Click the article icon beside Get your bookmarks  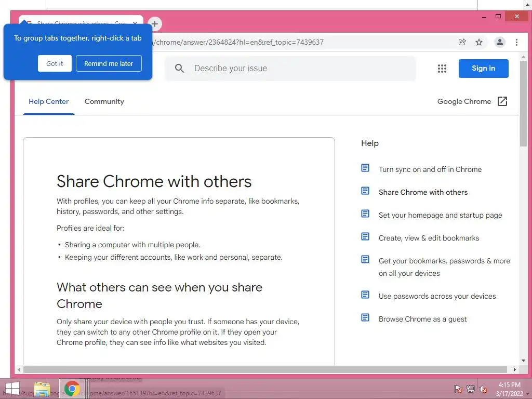point(365,260)
